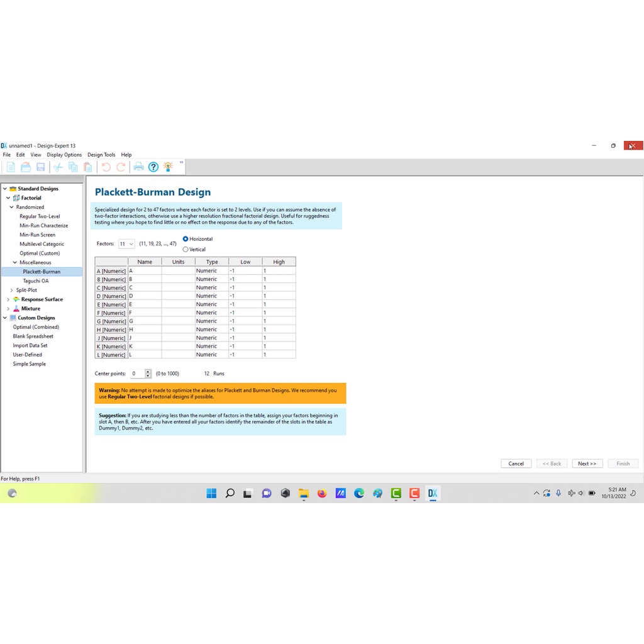Viewport: 644px width, 644px height.
Task: Open the Display Options menu
Action: [64, 155]
